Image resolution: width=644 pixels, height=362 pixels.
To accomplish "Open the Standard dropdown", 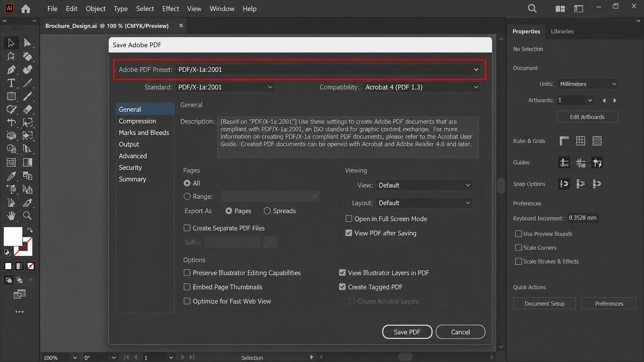I will (x=225, y=87).
